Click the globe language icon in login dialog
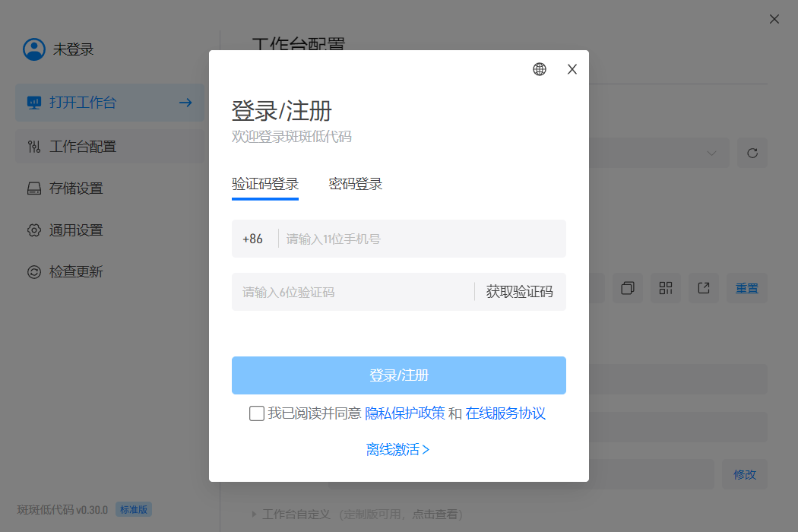The height and width of the screenshot is (532, 798). point(540,69)
